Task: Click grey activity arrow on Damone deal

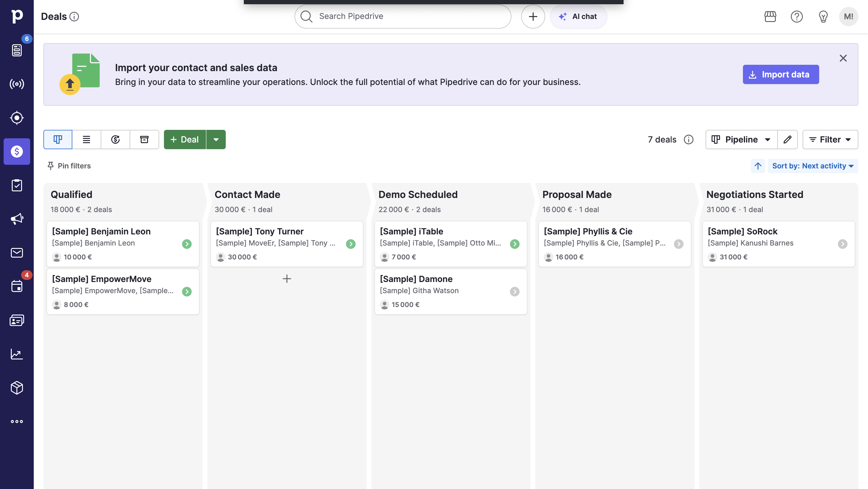Action: point(514,291)
